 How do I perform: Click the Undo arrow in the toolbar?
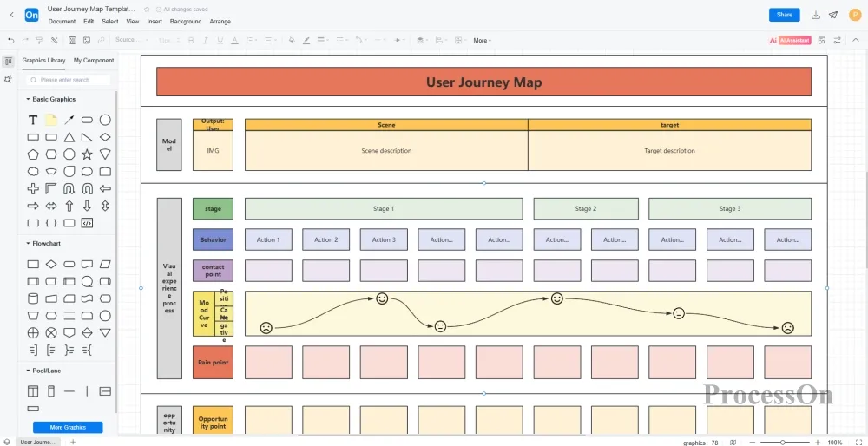[x=11, y=40]
